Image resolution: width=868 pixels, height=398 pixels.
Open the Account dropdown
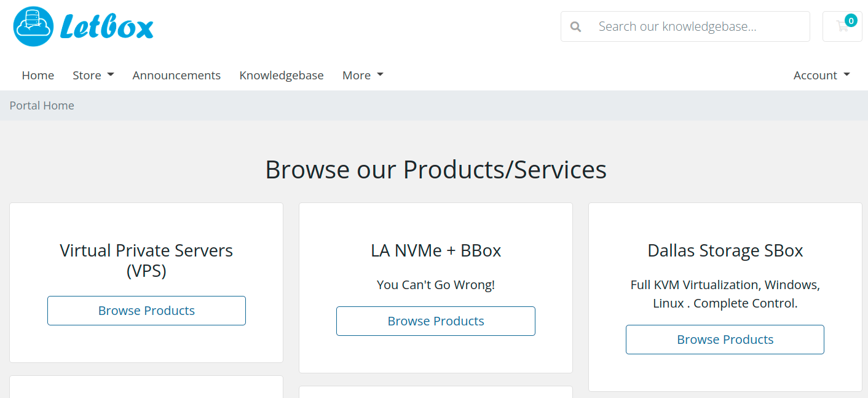[822, 75]
